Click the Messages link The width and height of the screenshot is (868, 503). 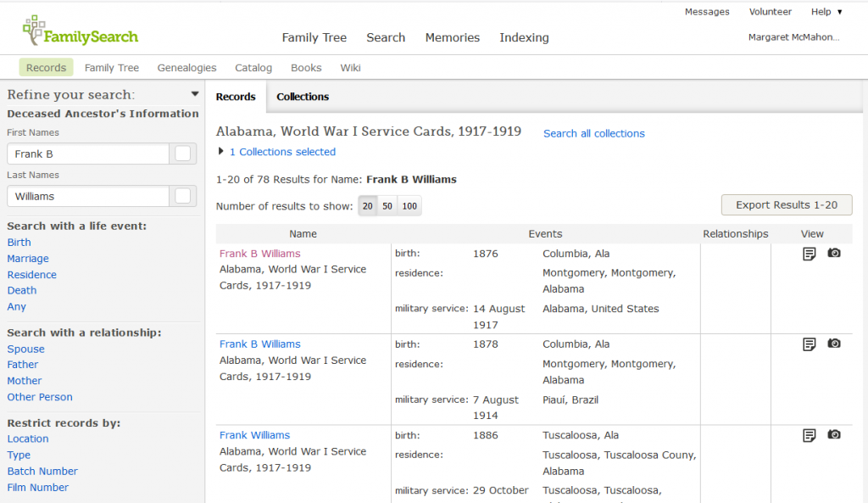pyautogui.click(x=707, y=12)
